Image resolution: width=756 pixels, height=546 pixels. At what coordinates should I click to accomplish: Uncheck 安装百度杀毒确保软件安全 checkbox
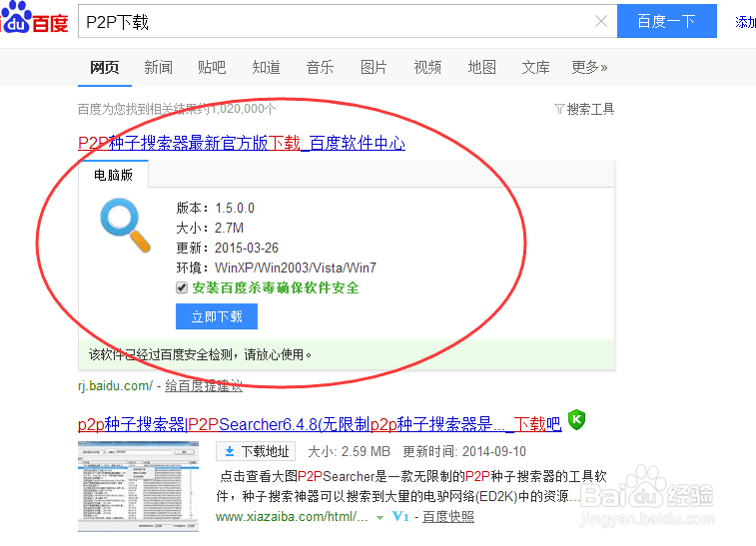pos(182,287)
